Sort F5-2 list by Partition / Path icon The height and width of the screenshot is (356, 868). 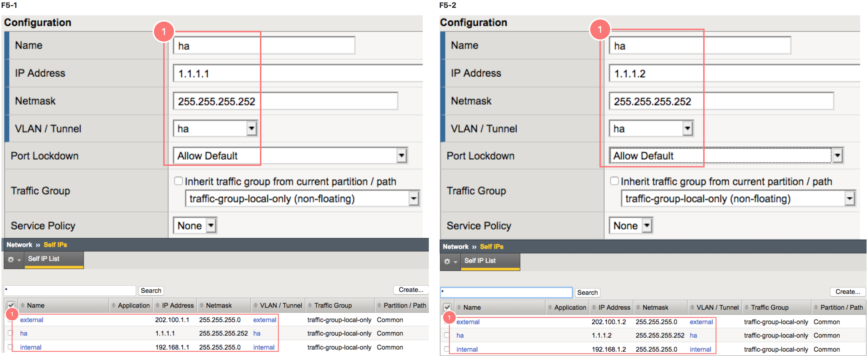[816, 307]
